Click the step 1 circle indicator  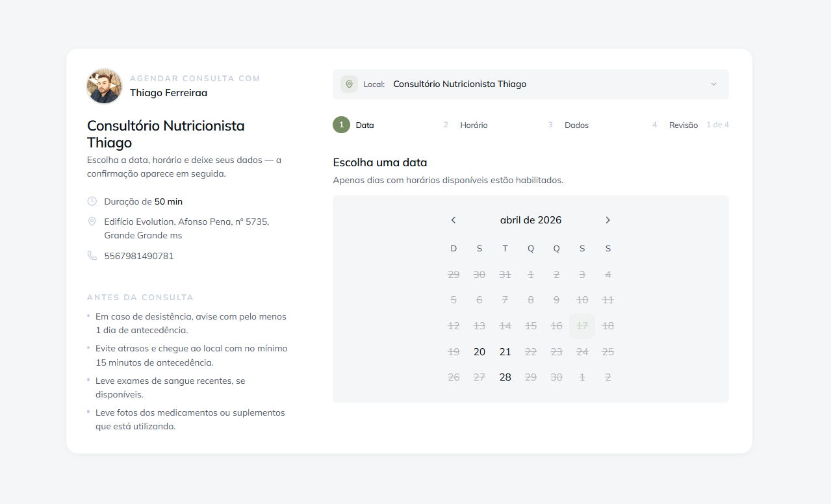click(x=341, y=125)
